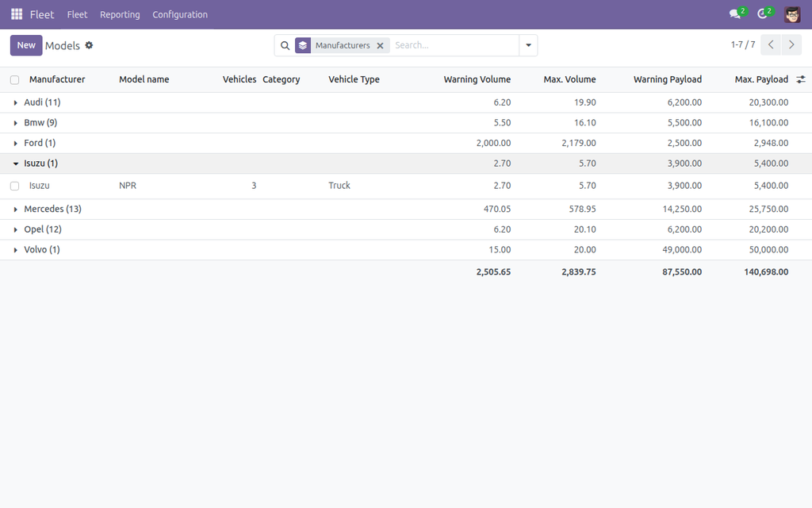Image resolution: width=812 pixels, height=508 pixels.
Task: Toggle the select-all header checkbox
Action: click(14, 80)
